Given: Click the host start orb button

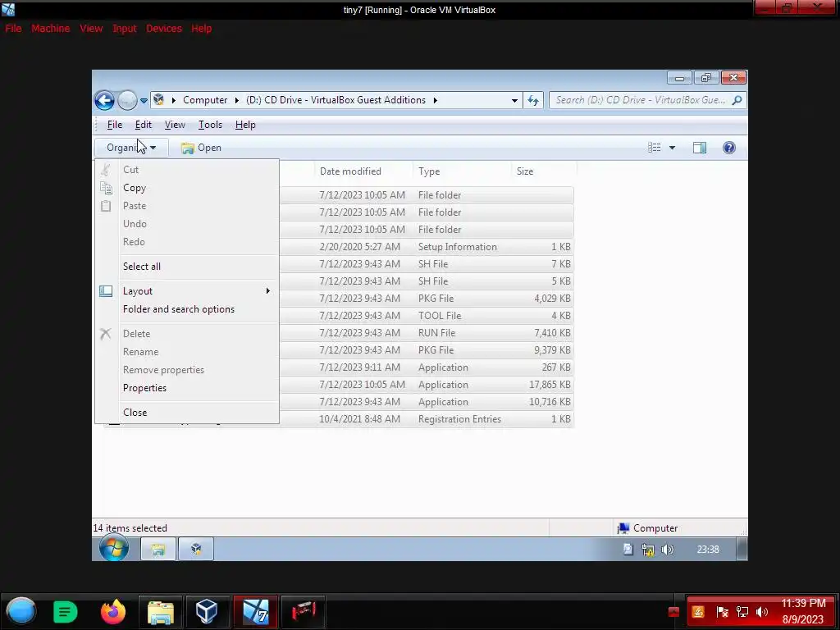Looking at the screenshot, I should click(x=21, y=611).
